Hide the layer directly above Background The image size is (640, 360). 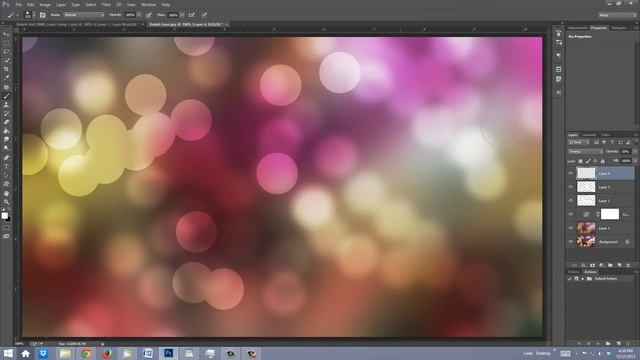(x=571, y=228)
